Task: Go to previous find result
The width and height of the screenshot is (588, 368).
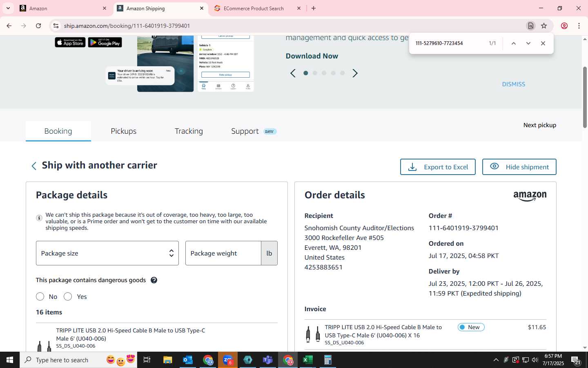Action: pos(514,43)
